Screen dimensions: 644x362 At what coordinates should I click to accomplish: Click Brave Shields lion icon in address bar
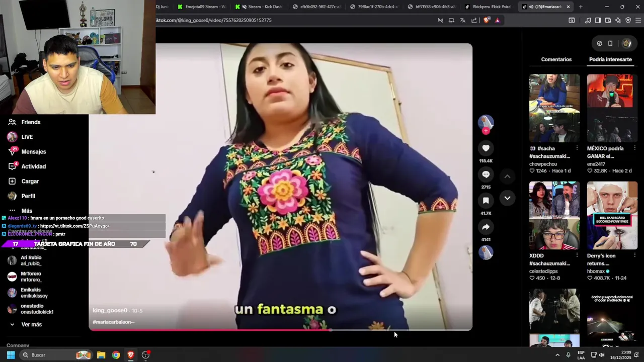487,20
